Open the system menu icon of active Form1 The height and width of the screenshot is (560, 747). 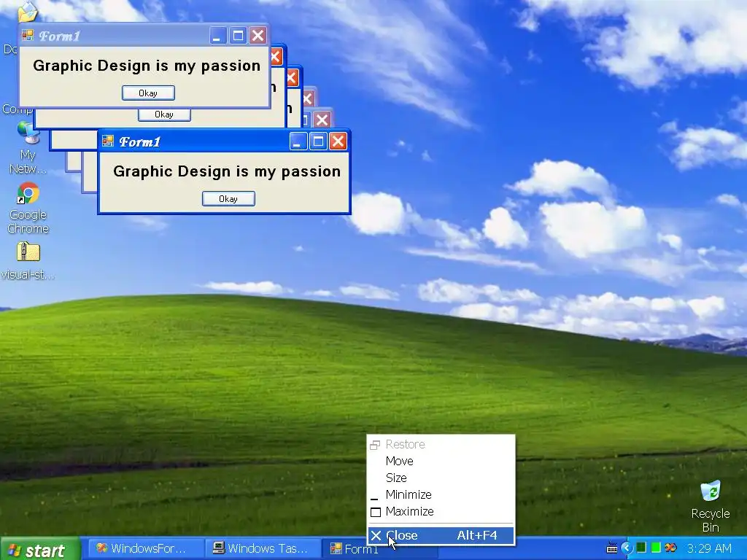pos(108,141)
